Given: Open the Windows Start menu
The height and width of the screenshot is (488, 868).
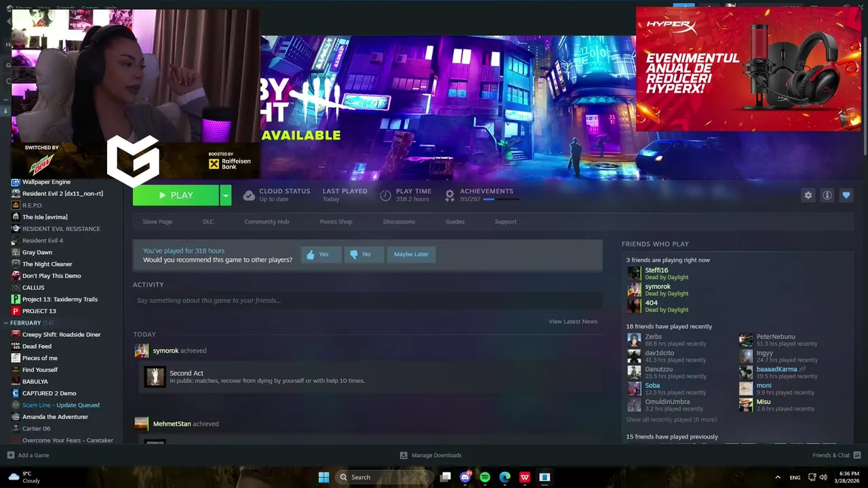Looking at the screenshot, I should pyautogui.click(x=324, y=477).
